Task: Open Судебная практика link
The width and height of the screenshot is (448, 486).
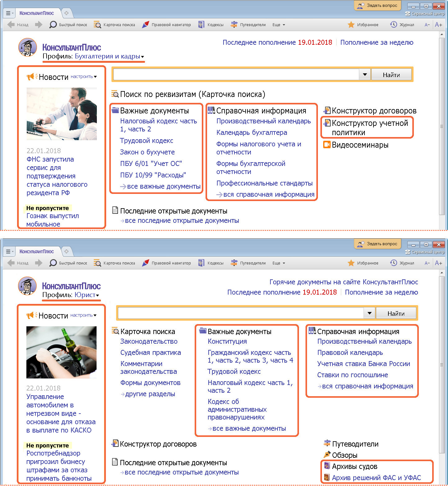Action: pyautogui.click(x=151, y=352)
